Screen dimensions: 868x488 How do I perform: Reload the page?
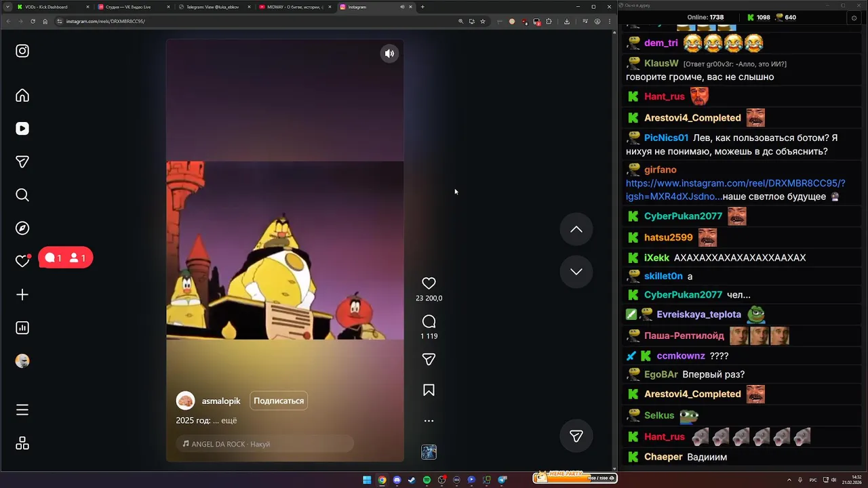coord(33,21)
